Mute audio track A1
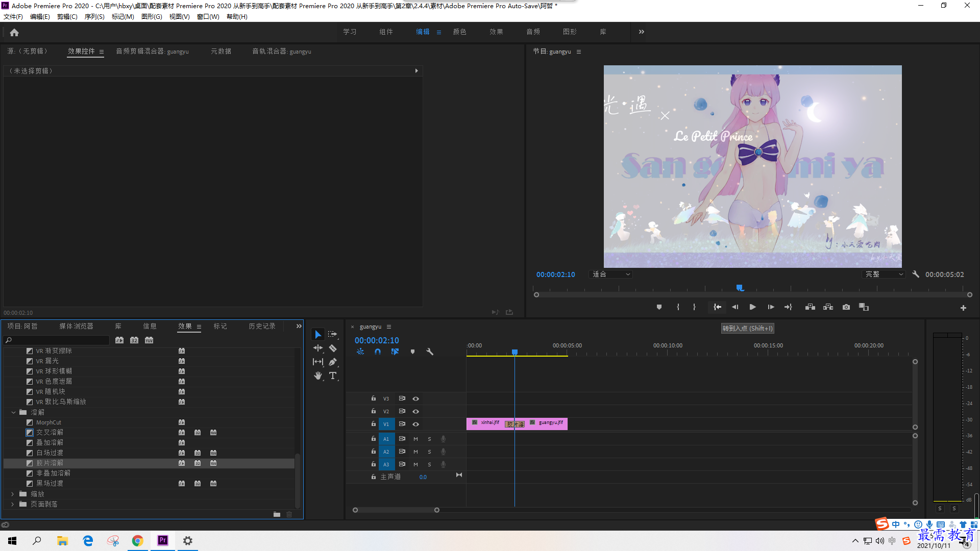 click(415, 439)
